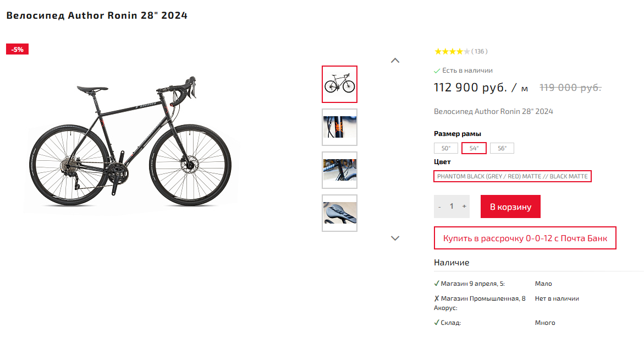Click the -5% discount badge
Image resolution: width=644 pixels, height=337 pixels.
17,49
